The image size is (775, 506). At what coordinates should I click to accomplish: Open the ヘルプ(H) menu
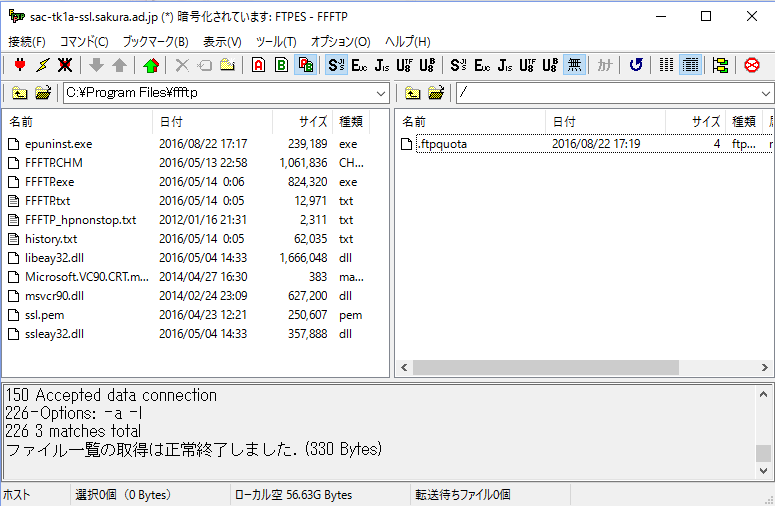point(407,42)
